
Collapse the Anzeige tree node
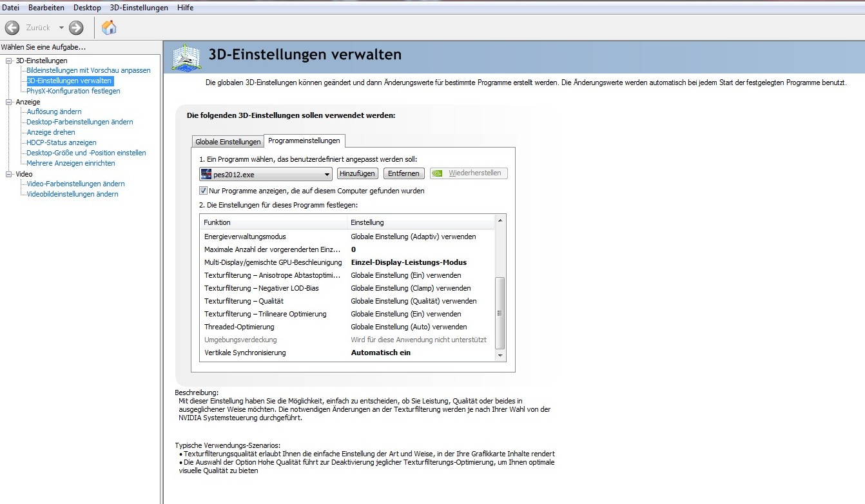(x=9, y=102)
